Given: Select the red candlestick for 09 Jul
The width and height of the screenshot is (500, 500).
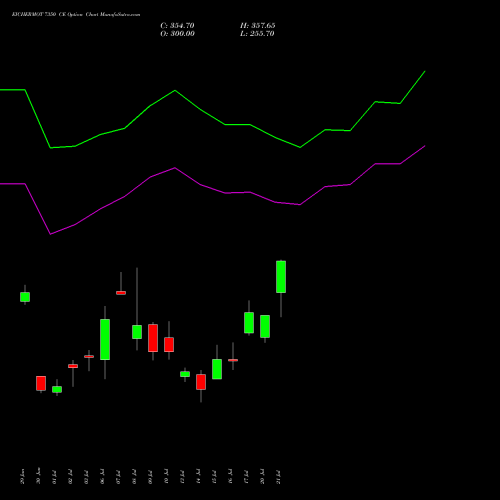Looking at the screenshot, I should (x=153, y=338).
